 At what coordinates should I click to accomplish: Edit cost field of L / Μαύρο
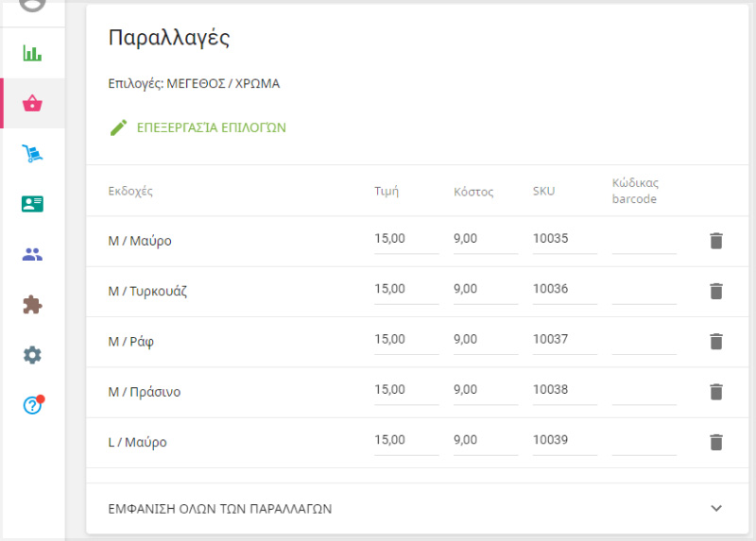[486, 441]
